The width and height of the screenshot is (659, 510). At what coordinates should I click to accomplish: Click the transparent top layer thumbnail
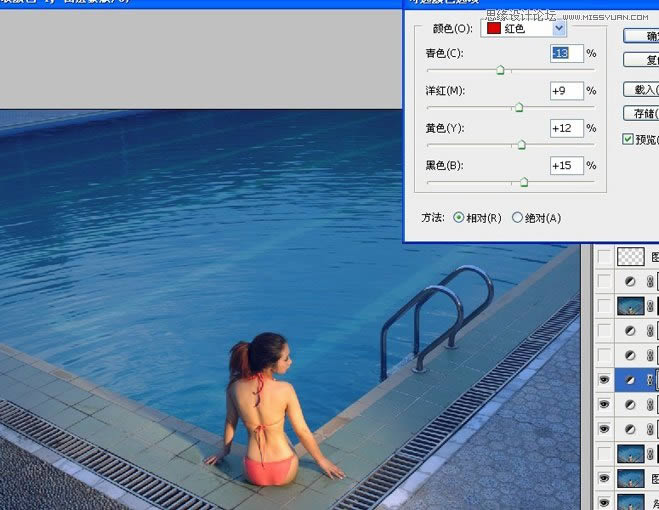(x=631, y=258)
